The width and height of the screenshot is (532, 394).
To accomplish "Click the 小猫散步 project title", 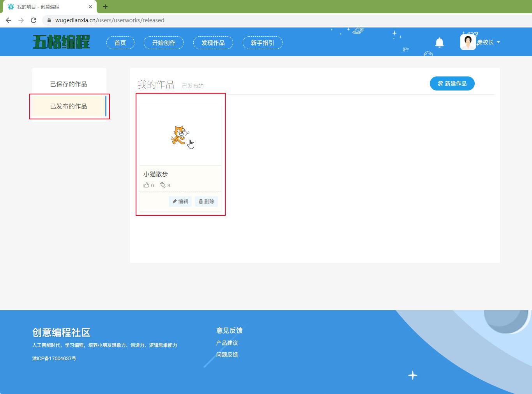I will pos(156,174).
